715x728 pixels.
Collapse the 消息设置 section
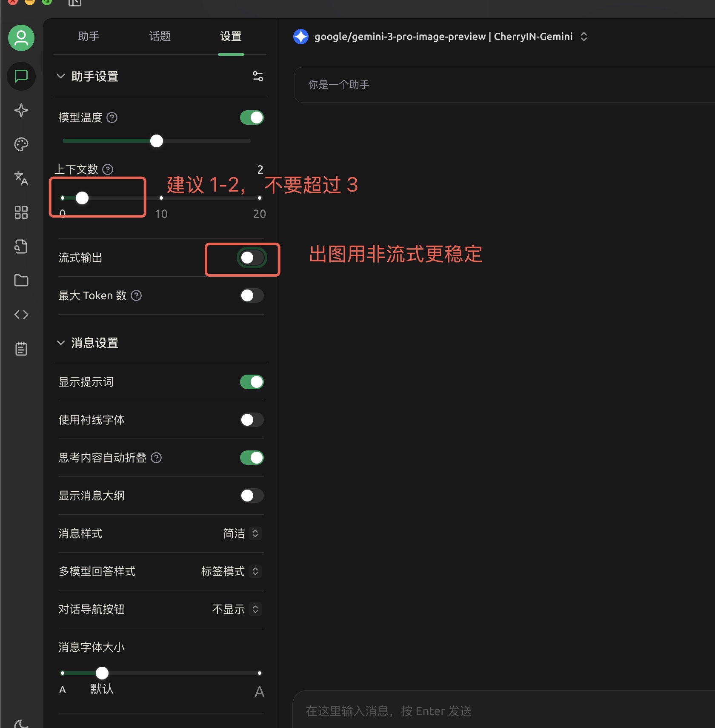61,343
